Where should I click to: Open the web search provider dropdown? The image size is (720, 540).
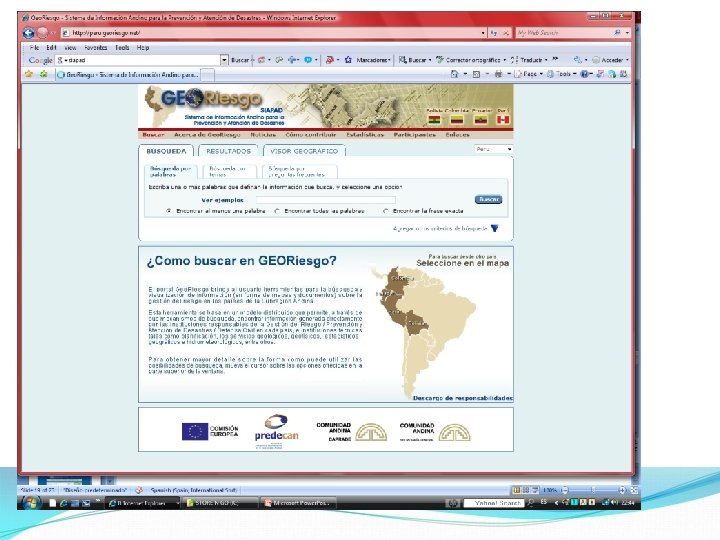tap(627, 33)
